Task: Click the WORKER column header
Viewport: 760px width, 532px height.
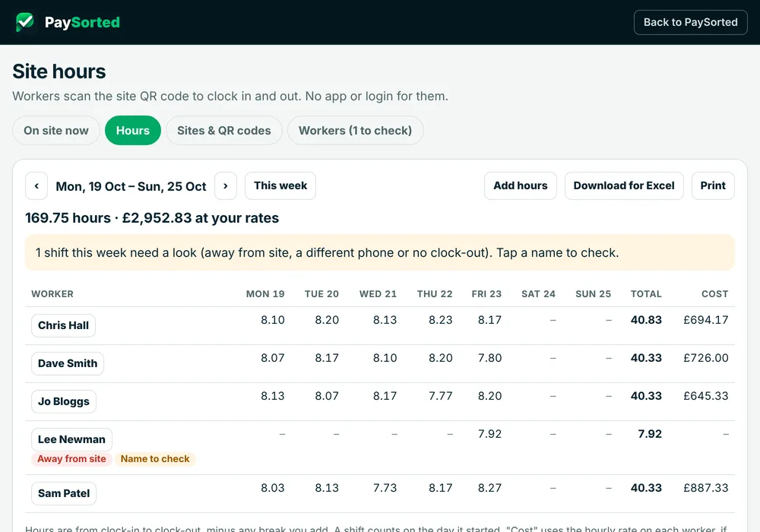Action: [x=52, y=294]
